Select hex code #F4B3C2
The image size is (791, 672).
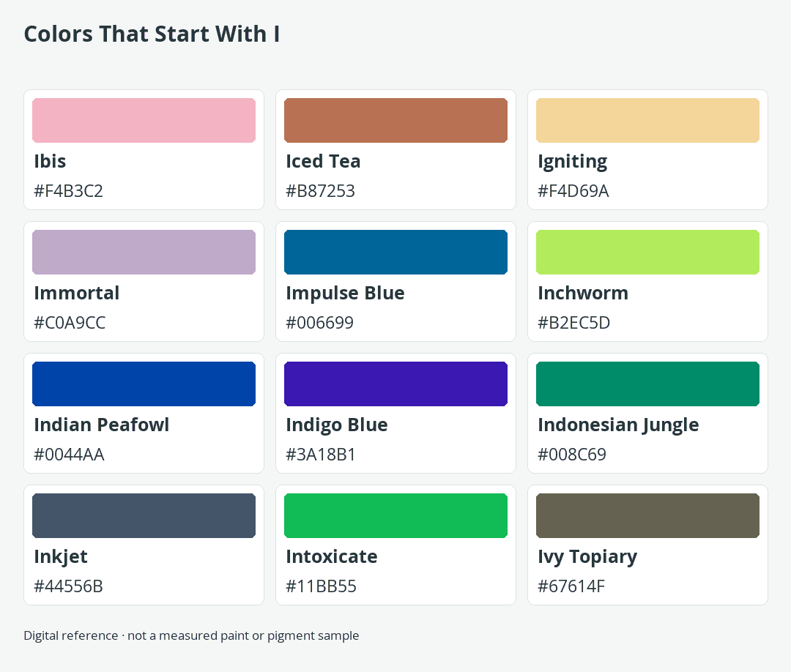(x=69, y=191)
